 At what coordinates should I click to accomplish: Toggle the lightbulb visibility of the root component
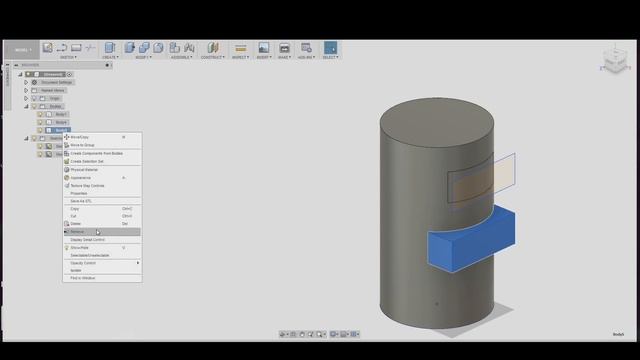tap(28, 74)
